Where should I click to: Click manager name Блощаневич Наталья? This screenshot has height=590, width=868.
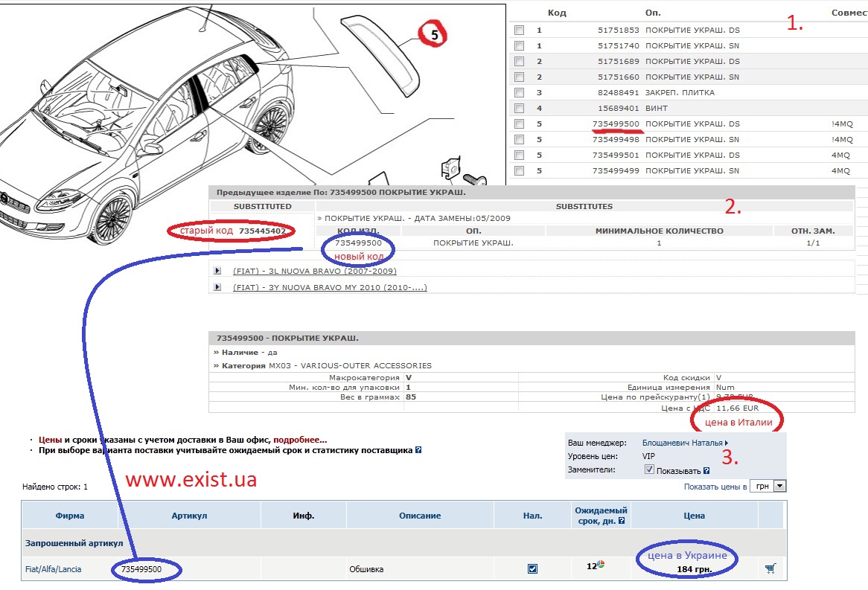tap(681, 443)
